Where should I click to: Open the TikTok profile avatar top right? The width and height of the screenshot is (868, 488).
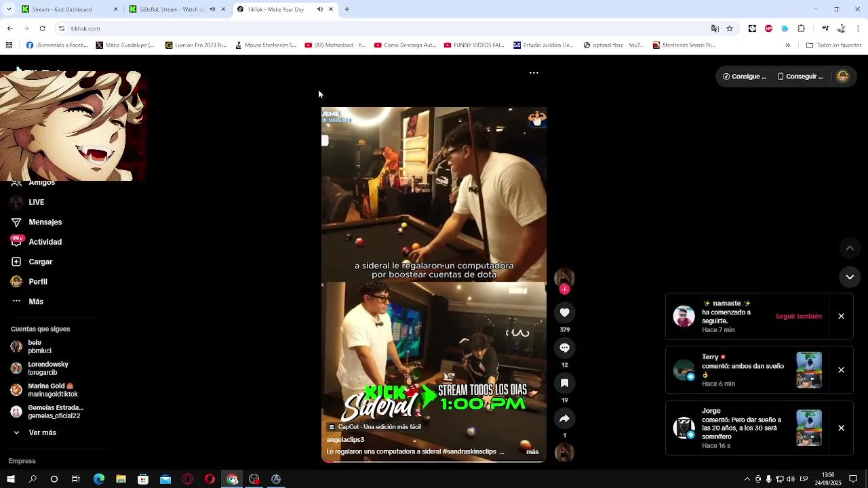pos(842,77)
